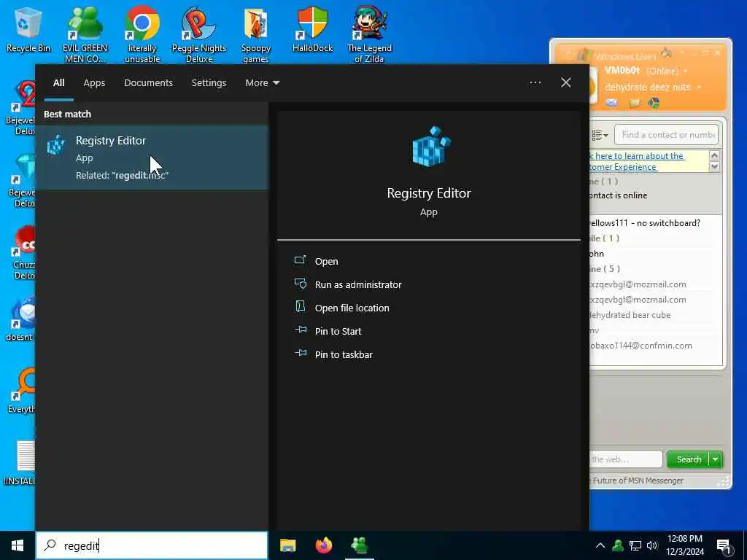Open The Legend of Zilda shortcut
The width and height of the screenshot is (747, 560).
point(369,34)
